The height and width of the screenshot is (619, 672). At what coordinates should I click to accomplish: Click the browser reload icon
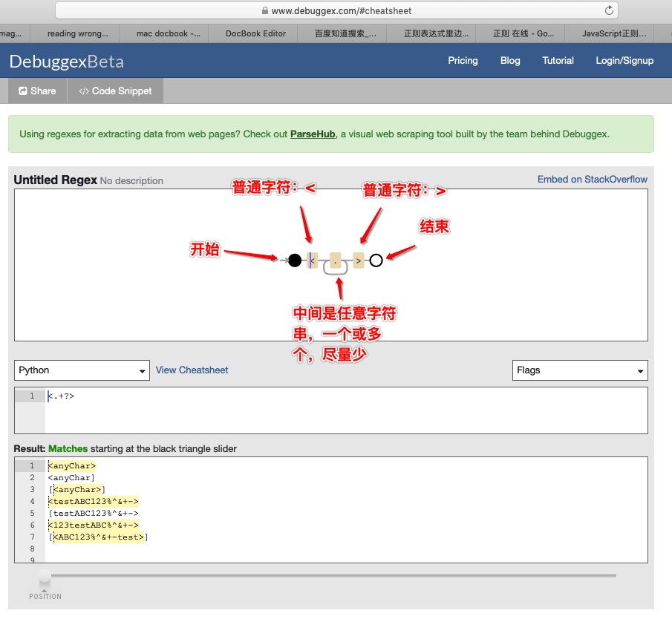tap(609, 10)
